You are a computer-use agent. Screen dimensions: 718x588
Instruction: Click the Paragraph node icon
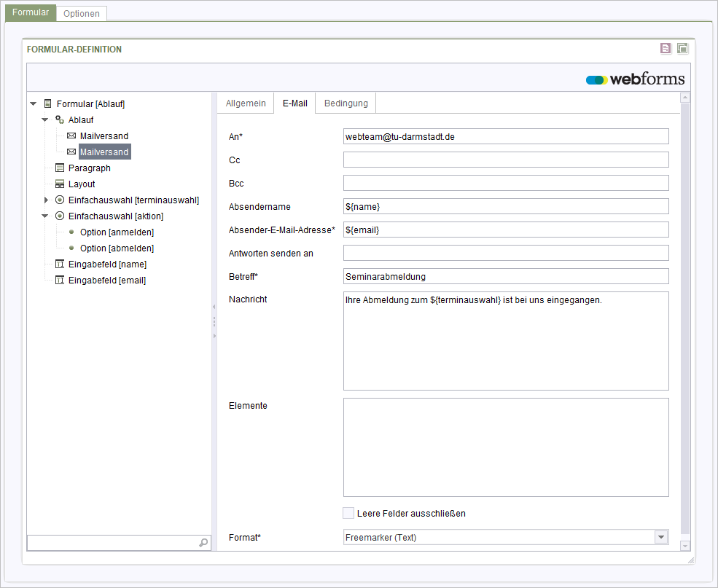coord(60,168)
